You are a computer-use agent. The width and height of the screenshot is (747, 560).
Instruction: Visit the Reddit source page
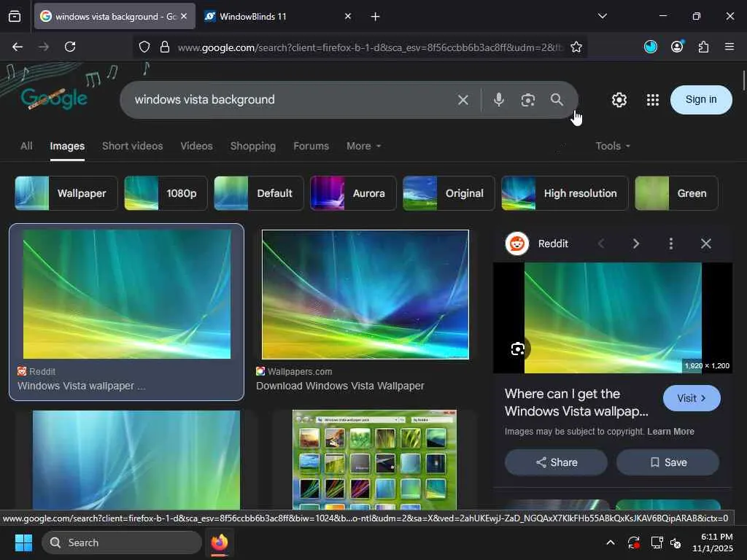[x=692, y=398]
